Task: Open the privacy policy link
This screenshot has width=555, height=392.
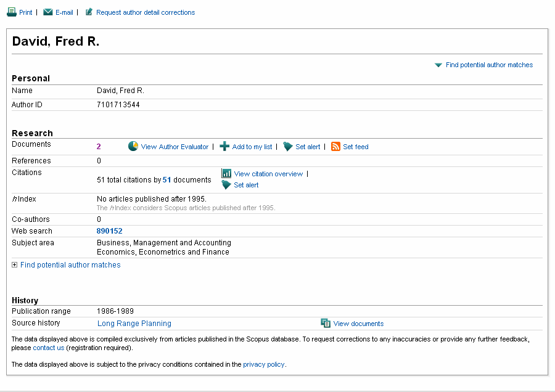Action: pyautogui.click(x=263, y=364)
